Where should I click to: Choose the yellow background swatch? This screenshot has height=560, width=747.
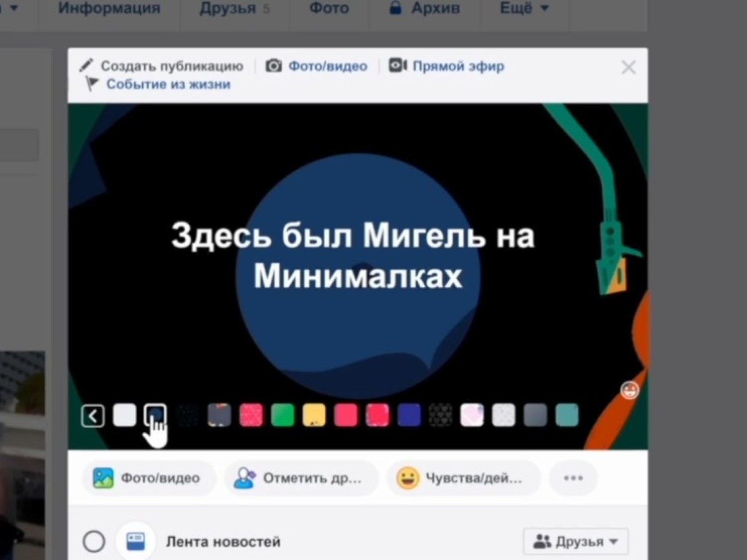(314, 415)
